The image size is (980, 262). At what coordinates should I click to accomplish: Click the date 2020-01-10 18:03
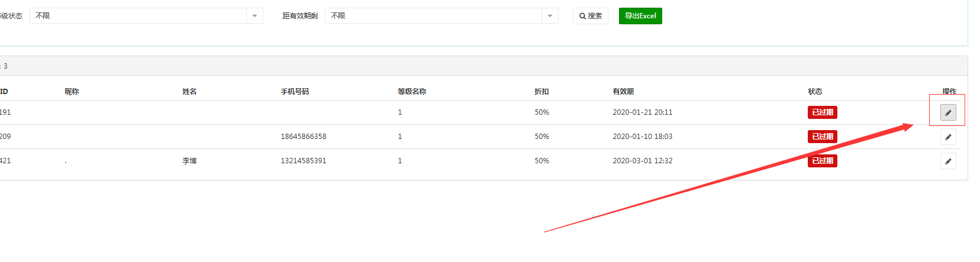[643, 137]
